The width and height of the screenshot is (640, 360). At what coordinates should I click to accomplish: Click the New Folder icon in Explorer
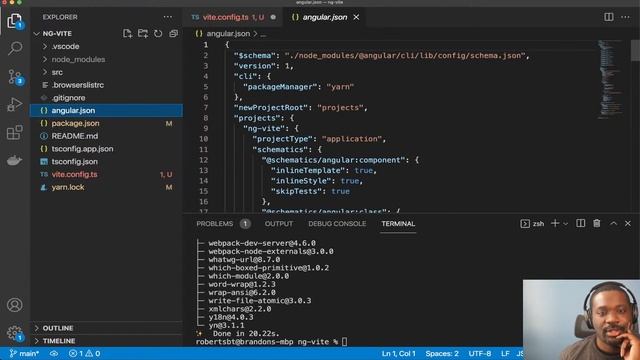(143, 33)
